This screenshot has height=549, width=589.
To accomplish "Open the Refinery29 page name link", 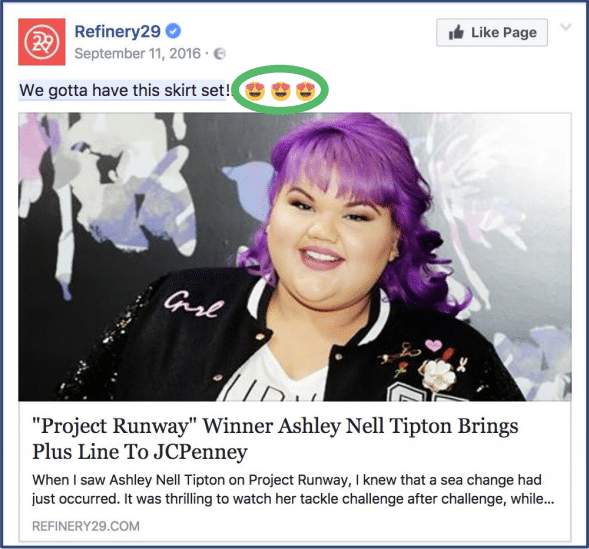I will tap(118, 31).
